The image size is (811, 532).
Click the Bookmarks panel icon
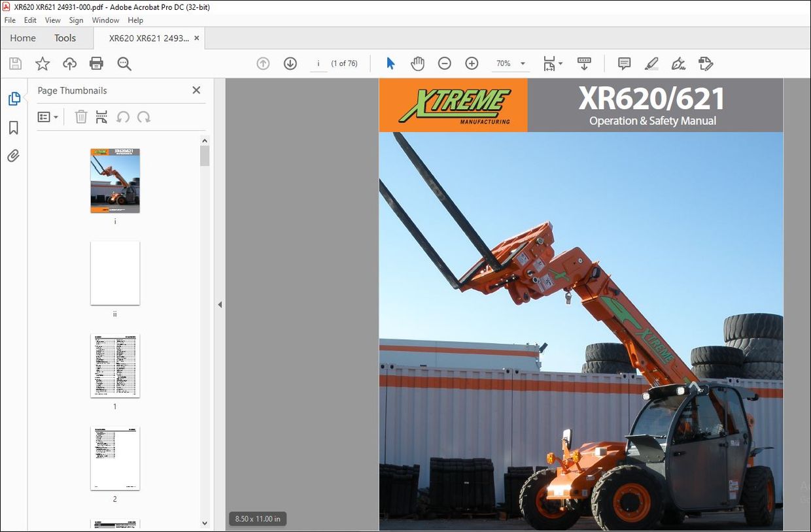tap(13, 128)
